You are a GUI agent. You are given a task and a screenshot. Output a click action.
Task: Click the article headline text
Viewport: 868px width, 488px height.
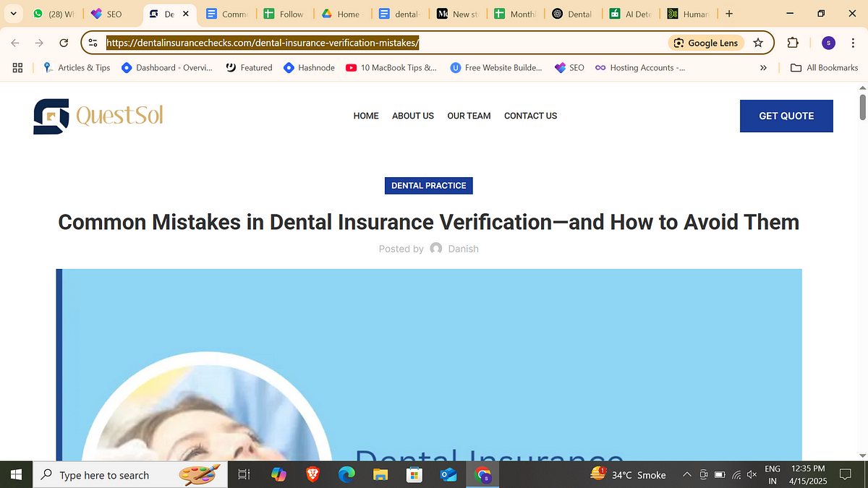pos(428,222)
